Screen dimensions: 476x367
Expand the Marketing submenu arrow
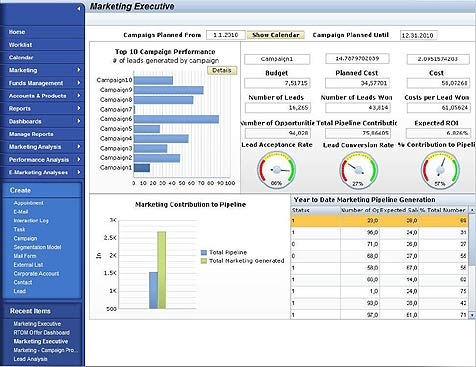[79, 70]
